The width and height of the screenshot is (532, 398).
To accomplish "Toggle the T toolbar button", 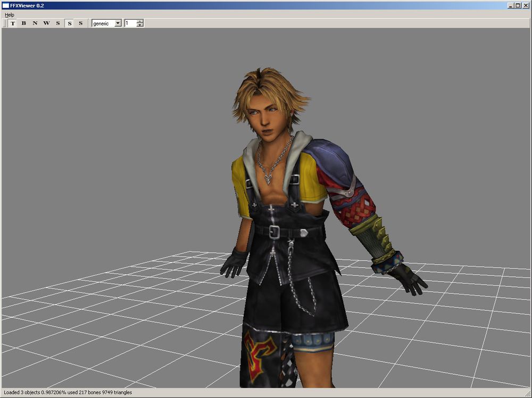I will click(13, 23).
